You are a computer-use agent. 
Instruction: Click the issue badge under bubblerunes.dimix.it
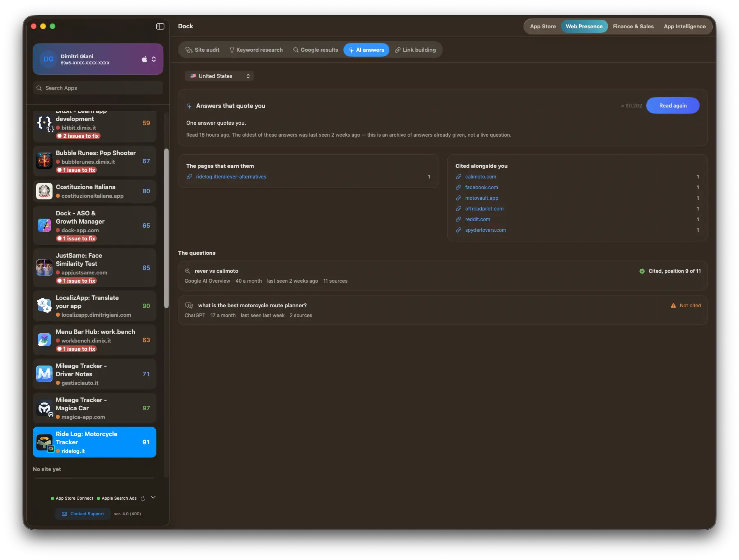coord(76,170)
